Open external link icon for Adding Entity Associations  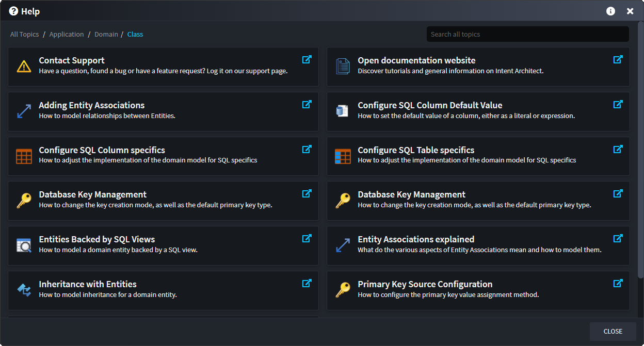coord(307,105)
